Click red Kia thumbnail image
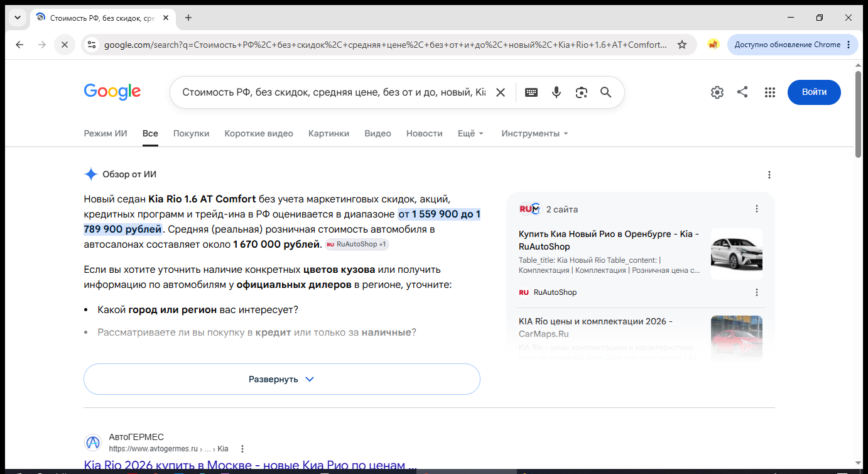868x474 pixels. tap(737, 339)
